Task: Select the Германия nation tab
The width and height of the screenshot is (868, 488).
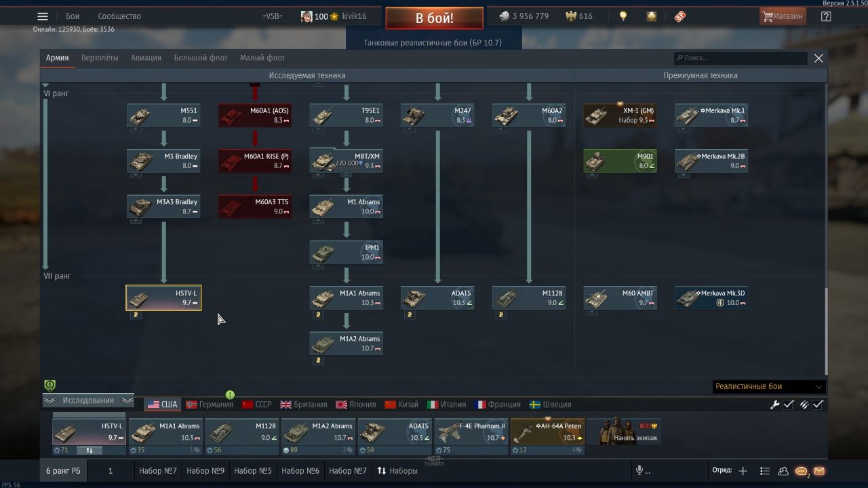Action: click(210, 405)
